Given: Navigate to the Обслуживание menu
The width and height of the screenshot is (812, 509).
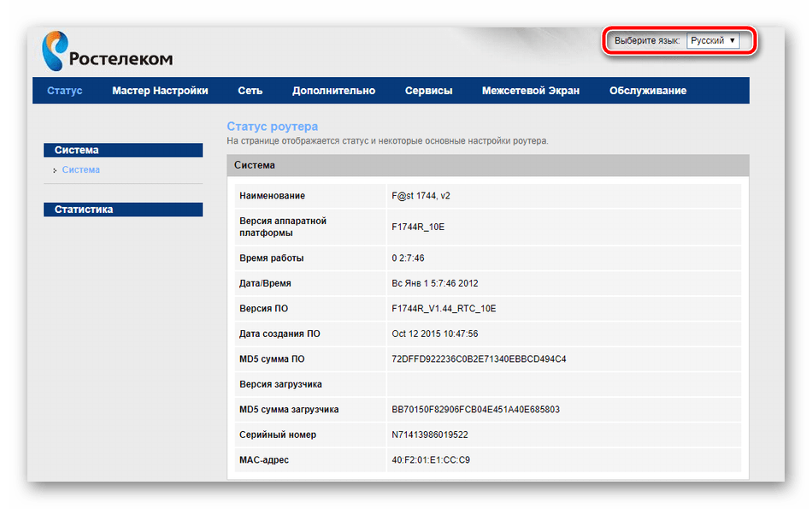Looking at the screenshot, I should pos(647,91).
